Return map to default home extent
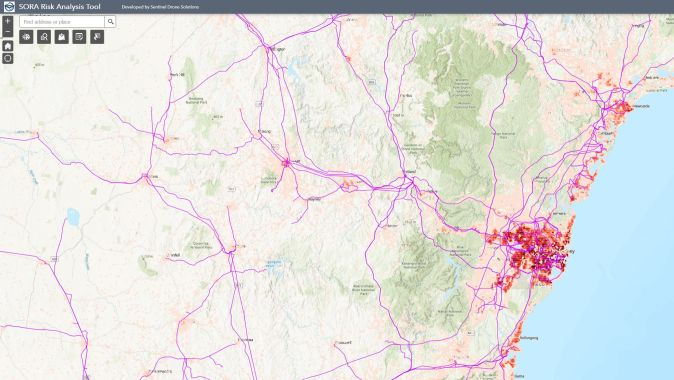Screen dimensions: 674x380 coord(8,46)
